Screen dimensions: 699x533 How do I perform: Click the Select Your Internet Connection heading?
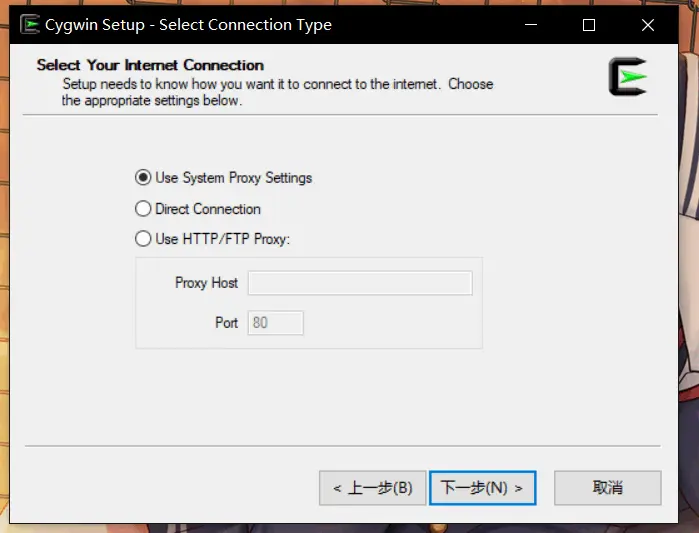150,65
